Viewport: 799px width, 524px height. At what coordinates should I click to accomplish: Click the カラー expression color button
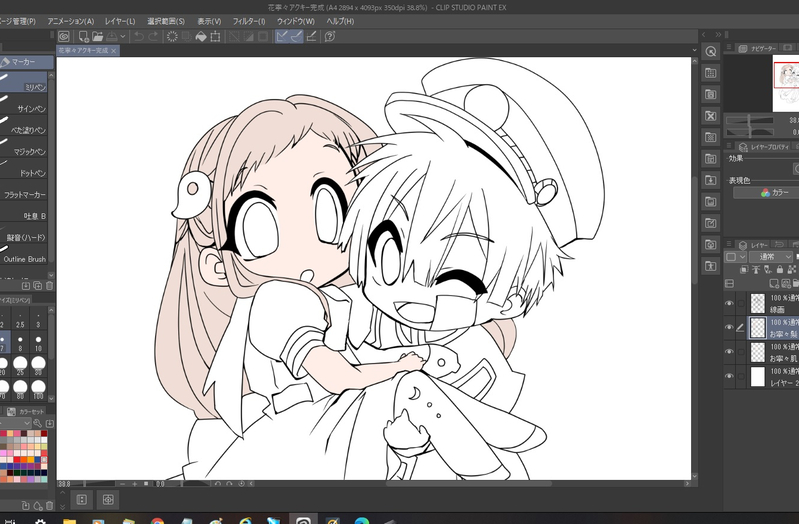coord(766,193)
